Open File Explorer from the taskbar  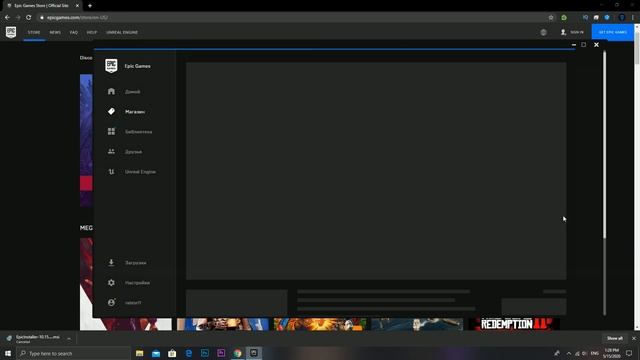tap(140, 353)
